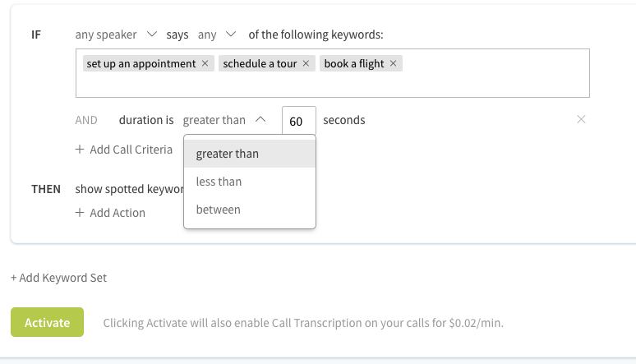
Task: Pick 'between' from the duration options
Action: 250,210
